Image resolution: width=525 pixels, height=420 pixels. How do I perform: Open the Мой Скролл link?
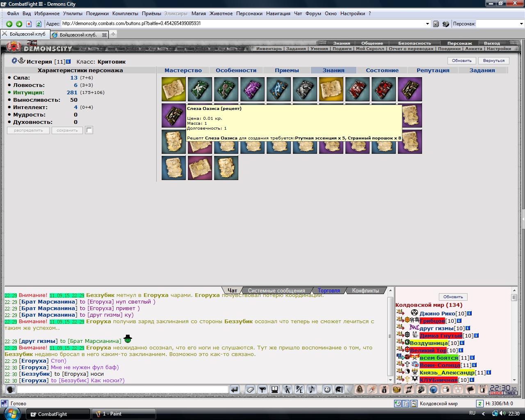[370, 49]
